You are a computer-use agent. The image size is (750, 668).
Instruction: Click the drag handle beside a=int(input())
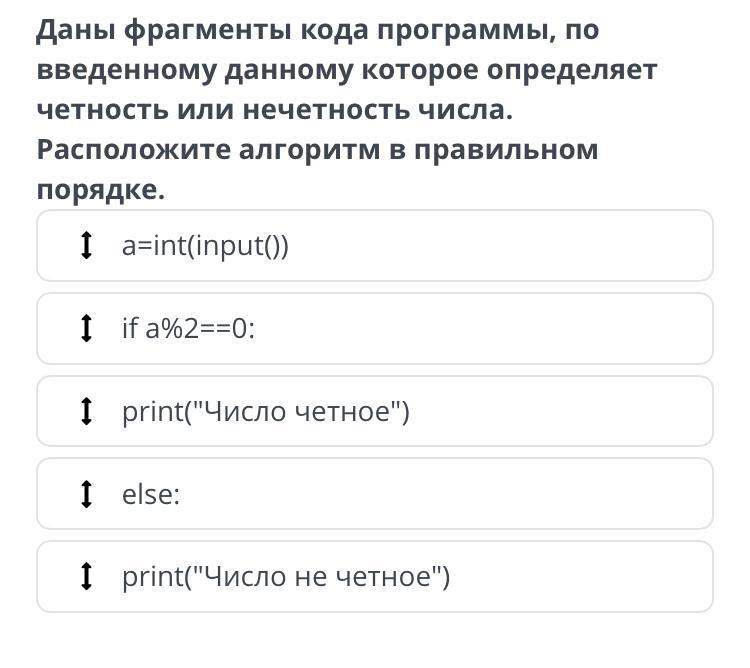[x=87, y=245]
